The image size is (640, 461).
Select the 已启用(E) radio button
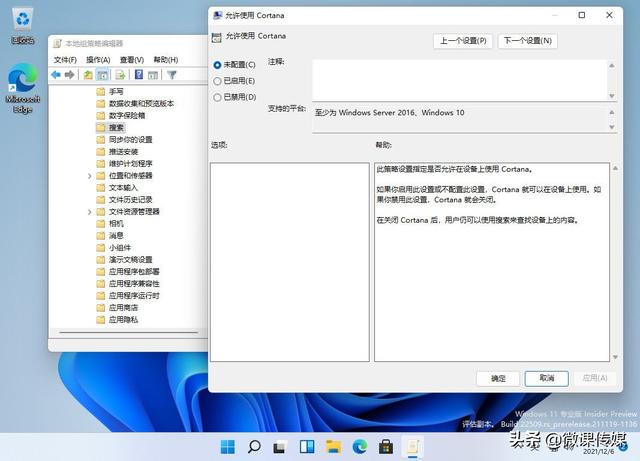(x=217, y=81)
